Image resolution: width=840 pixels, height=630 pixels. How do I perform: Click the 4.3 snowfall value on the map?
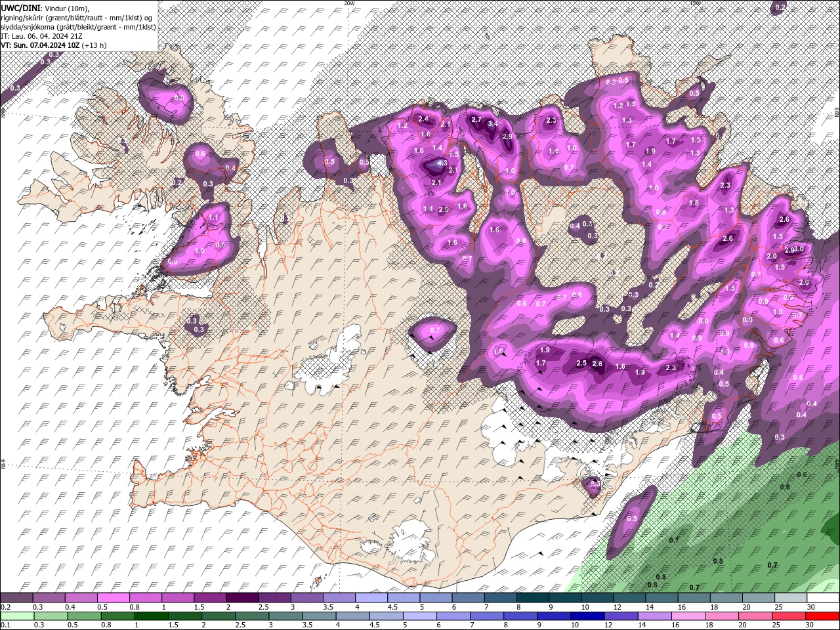[x=442, y=163]
